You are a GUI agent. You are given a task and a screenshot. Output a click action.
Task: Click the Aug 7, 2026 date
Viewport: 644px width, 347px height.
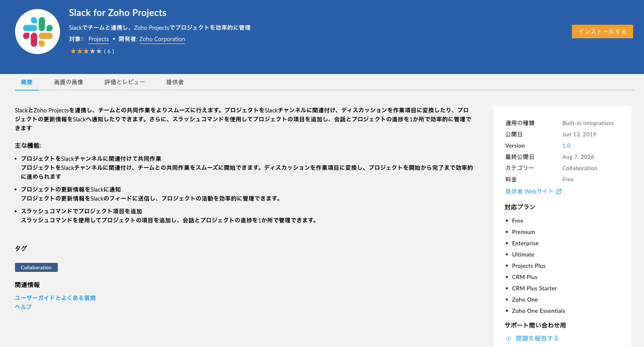[578, 157]
